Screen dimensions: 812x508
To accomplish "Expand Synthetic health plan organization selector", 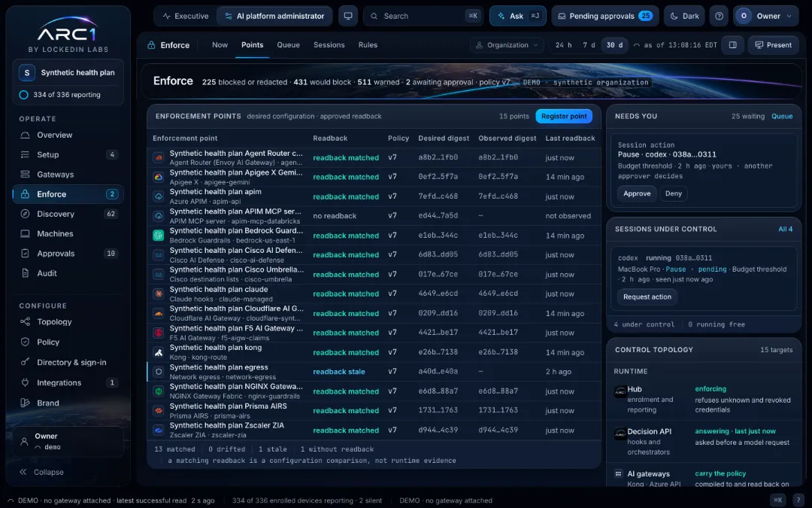I will tap(68, 72).
